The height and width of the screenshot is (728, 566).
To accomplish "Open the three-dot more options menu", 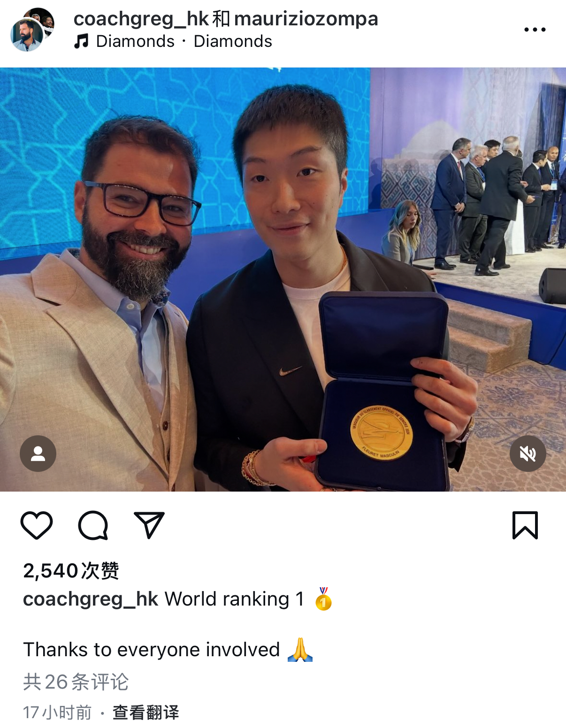I will point(535,30).
